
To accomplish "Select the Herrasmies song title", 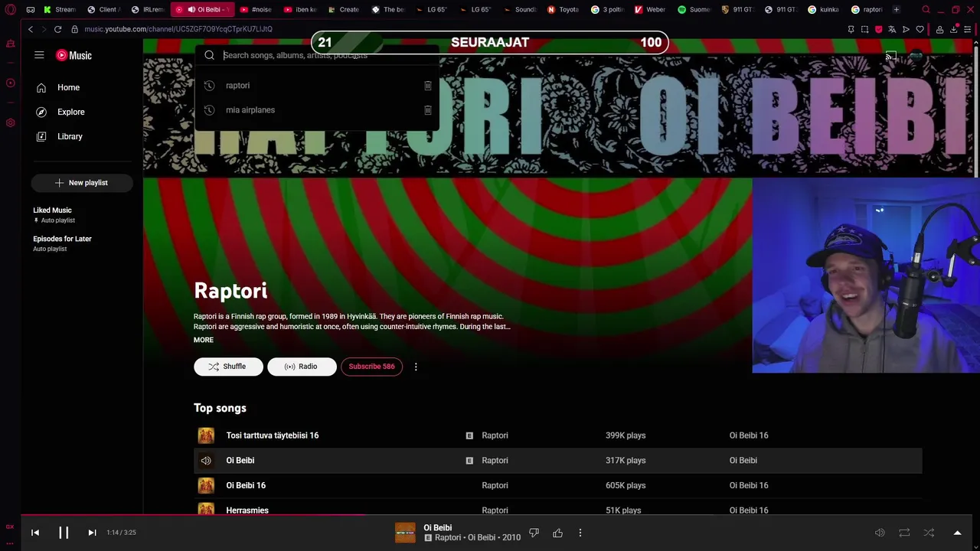I will (247, 510).
